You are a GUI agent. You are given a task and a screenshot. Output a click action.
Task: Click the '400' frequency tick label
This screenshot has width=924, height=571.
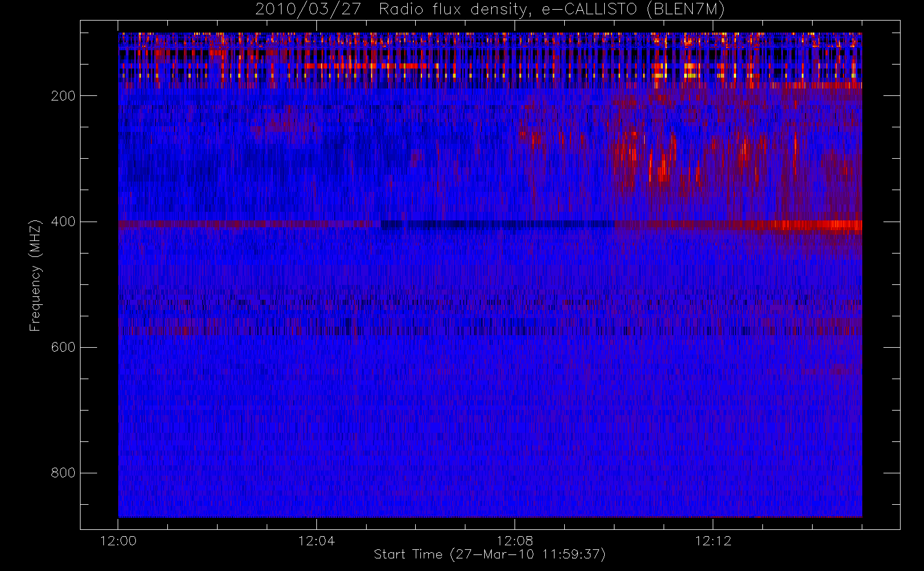point(63,222)
